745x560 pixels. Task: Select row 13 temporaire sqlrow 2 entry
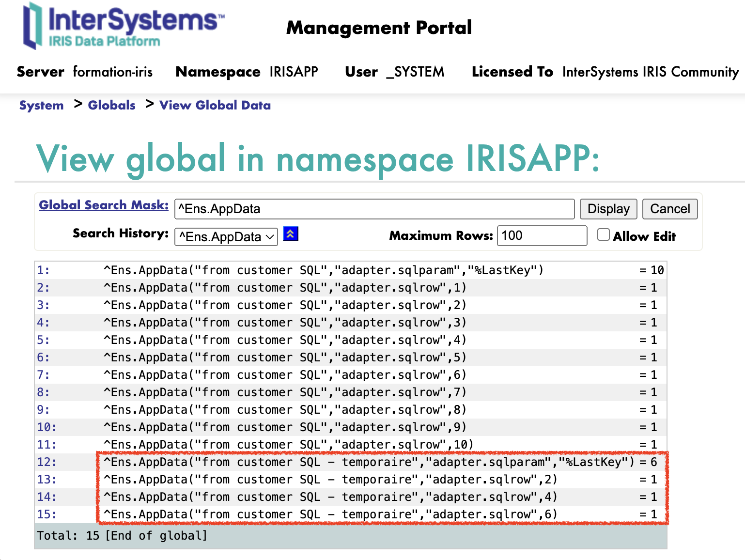pyautogui.click(x=330, y=480)
